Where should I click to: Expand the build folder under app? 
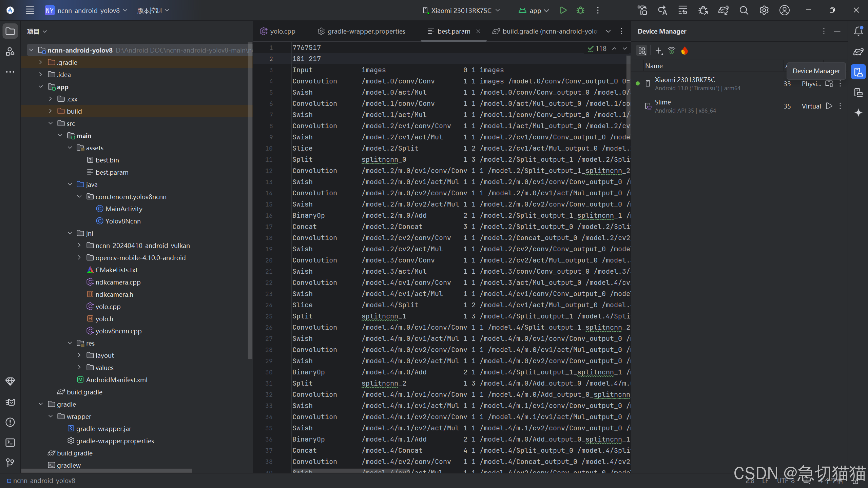coord(51,111)
